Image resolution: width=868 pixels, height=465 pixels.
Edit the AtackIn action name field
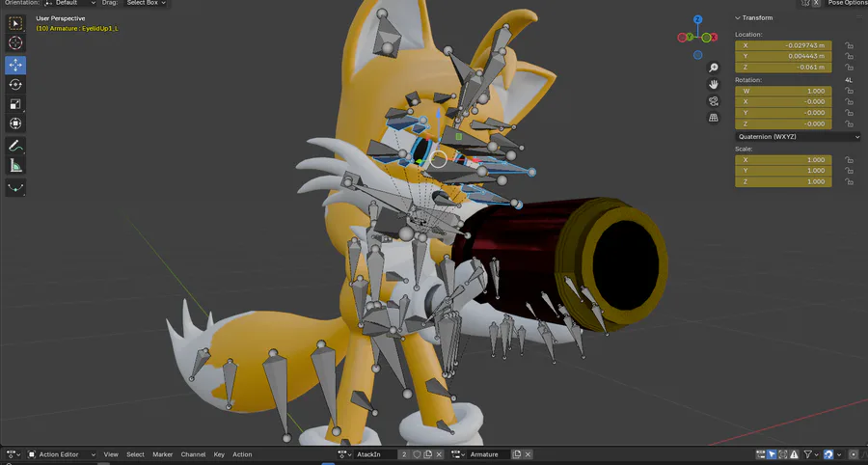tap(375, 454)
